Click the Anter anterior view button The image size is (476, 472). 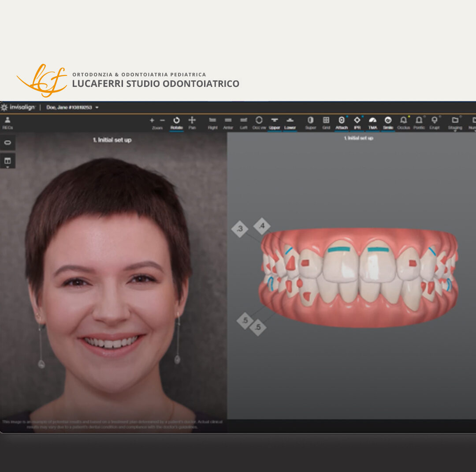tap(228, 120)
